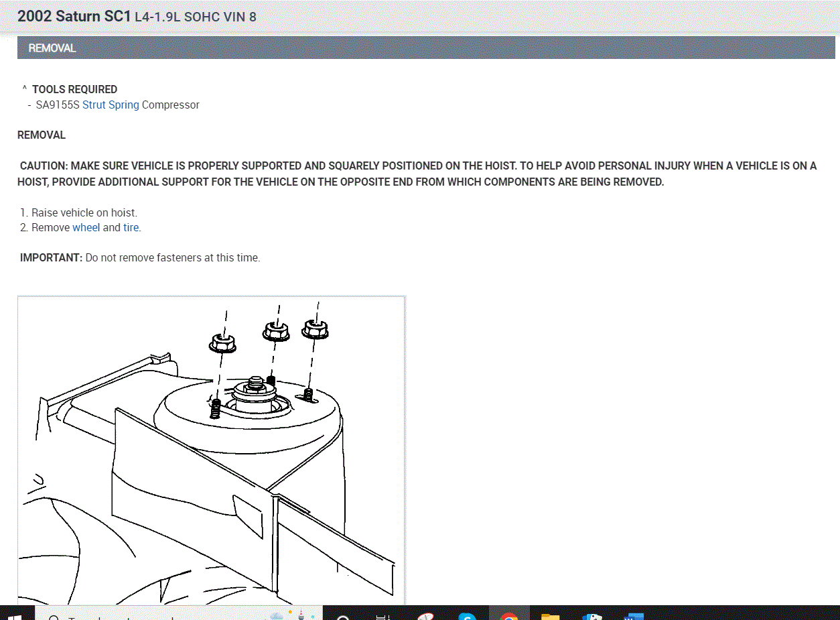This screenshot has height=620, width=840.
Task: Click the IMPORTANT fasteners note
Action: tap(140, 257)
